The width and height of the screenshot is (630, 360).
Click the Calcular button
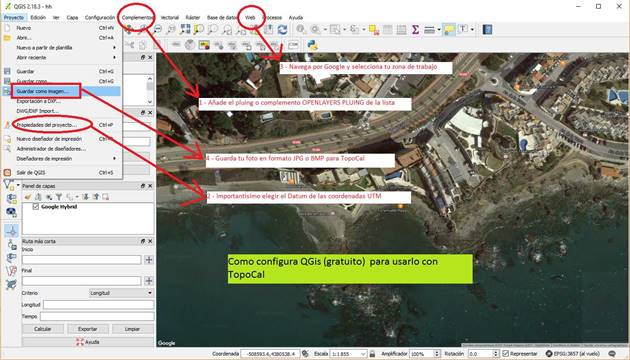pyautogui.click(x=43, y=329)
